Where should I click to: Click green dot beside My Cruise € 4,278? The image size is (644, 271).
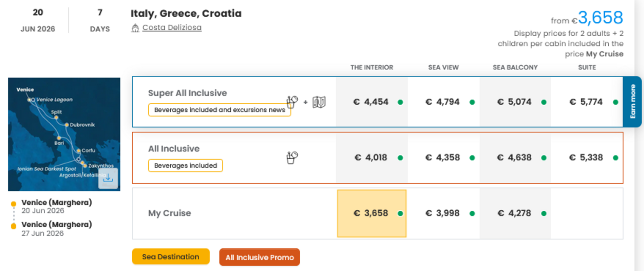coord(544,213)
